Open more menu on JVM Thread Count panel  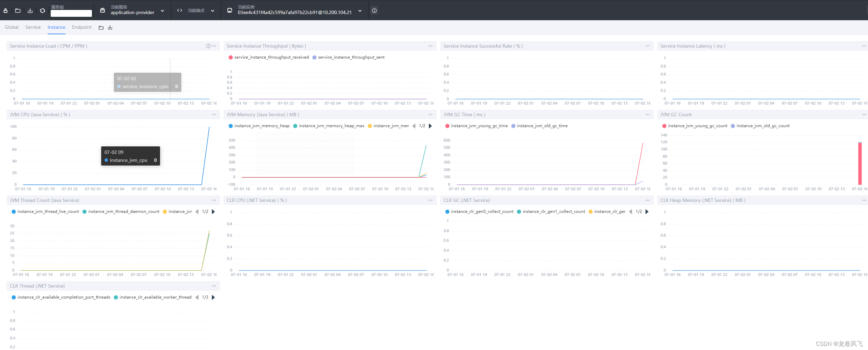[x=214, y=200]
